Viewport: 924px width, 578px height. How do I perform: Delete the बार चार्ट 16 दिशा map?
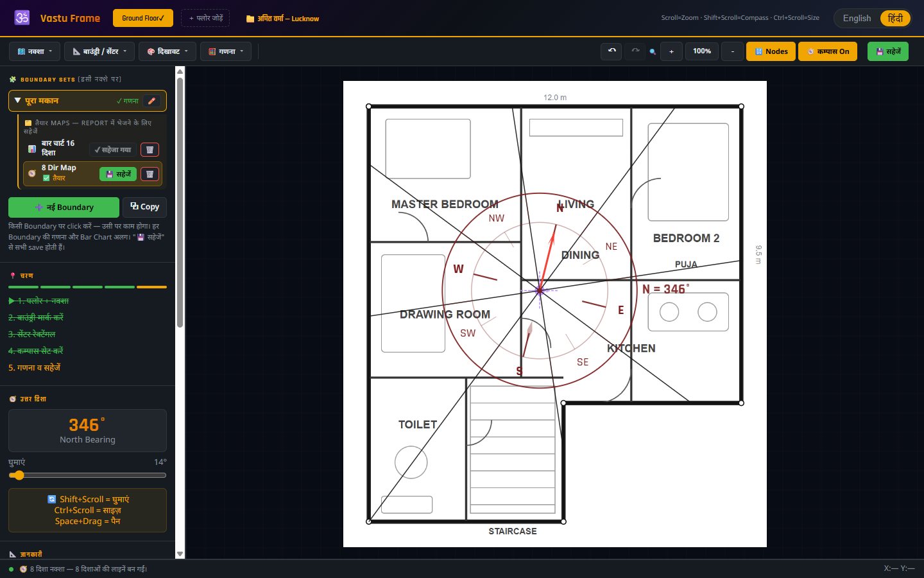[150, 150]
